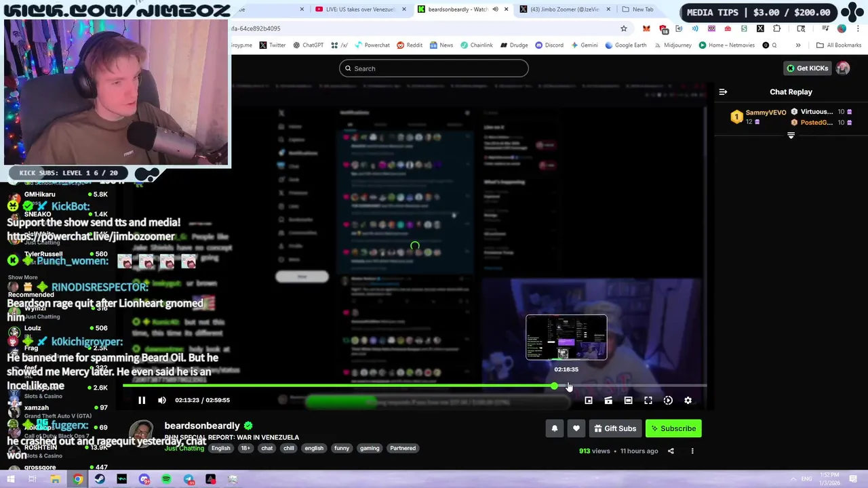Click the funny tag
Viewport: 868px width, 488px height.
(342, 448)
